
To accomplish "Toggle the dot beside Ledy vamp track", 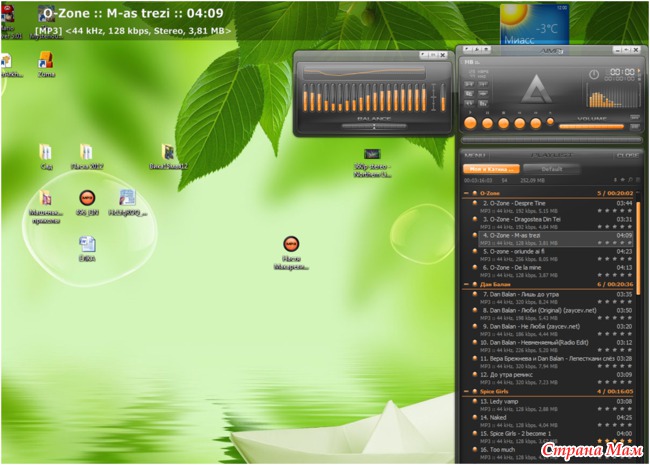I will click(x=475, y=401).
